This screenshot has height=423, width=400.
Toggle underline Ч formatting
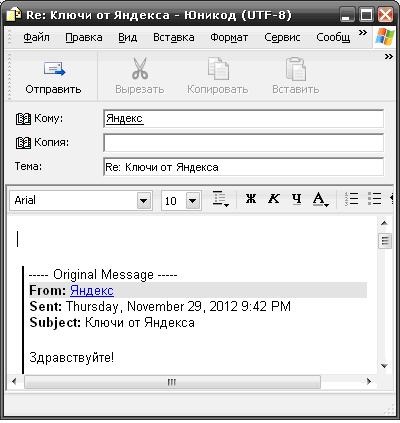point(296,199)
